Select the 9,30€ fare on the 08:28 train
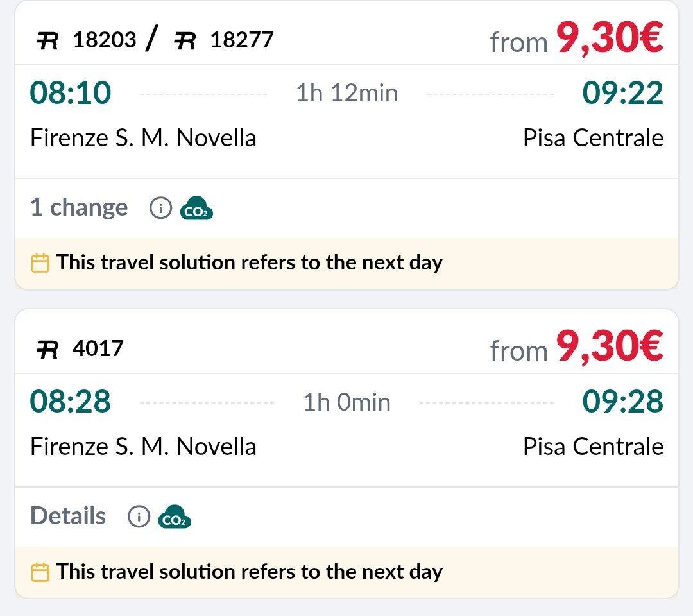Screen dimensions: 693x616 (609, 347)
